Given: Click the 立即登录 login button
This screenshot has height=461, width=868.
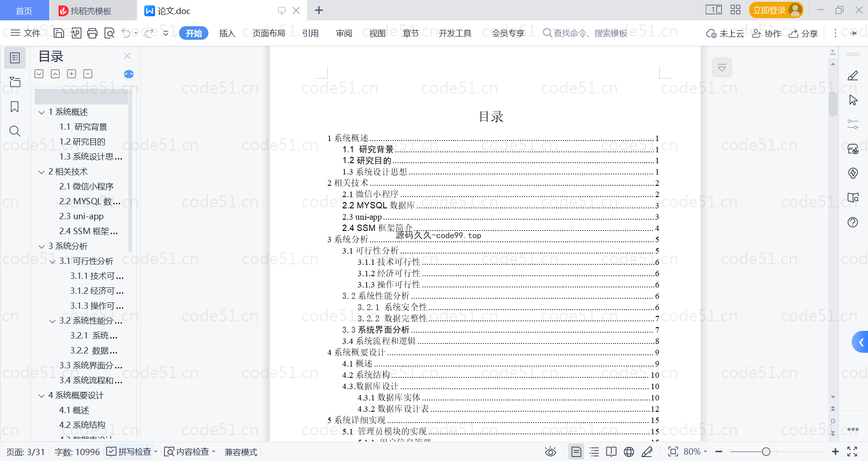Looking at the screenshot, I should pyautogui.click(x=776, y=10).
